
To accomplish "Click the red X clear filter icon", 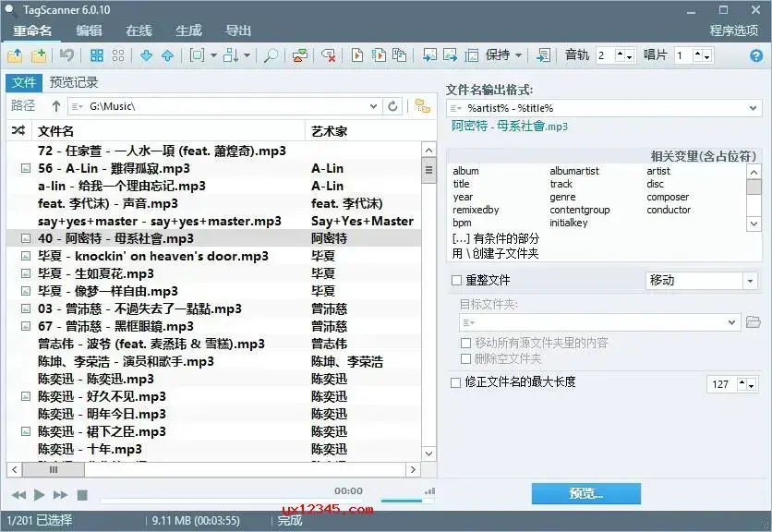I will point(329,55).
